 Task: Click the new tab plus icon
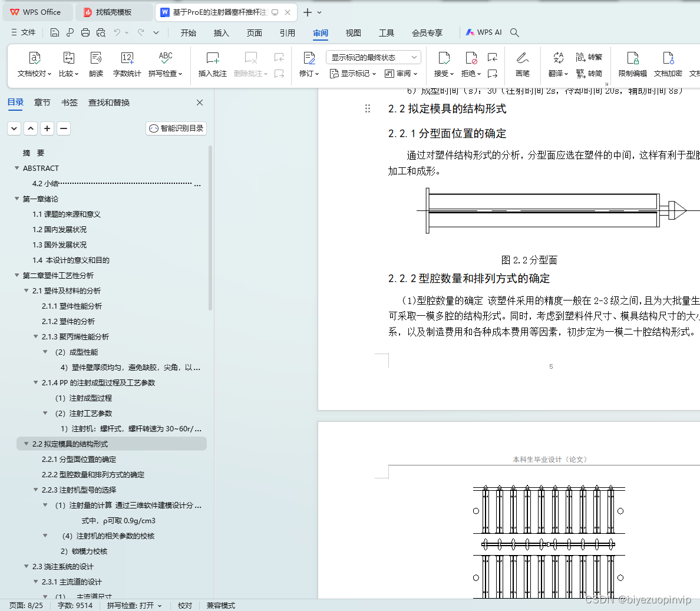[x=307, y=12]
